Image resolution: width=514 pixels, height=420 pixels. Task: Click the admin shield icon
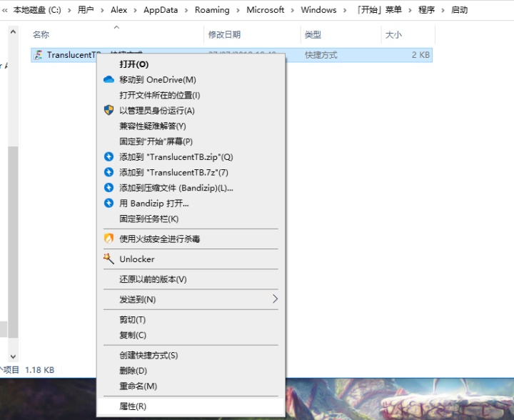pyautogui.click(x=109, y=110)
